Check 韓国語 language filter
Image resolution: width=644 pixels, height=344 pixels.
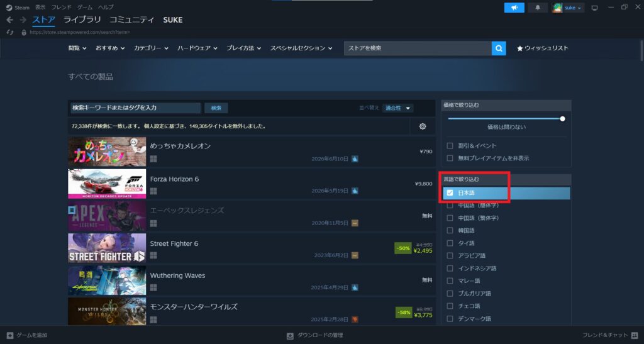click(450, 230)
